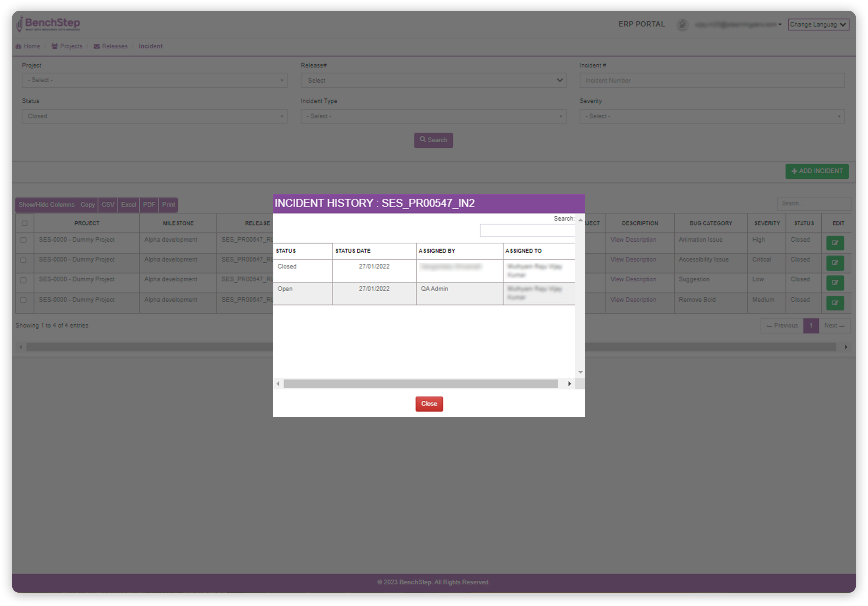Sort incident table by PROJECT header
Viewport: 868px width, 606px height.
[x=87, y=223]
